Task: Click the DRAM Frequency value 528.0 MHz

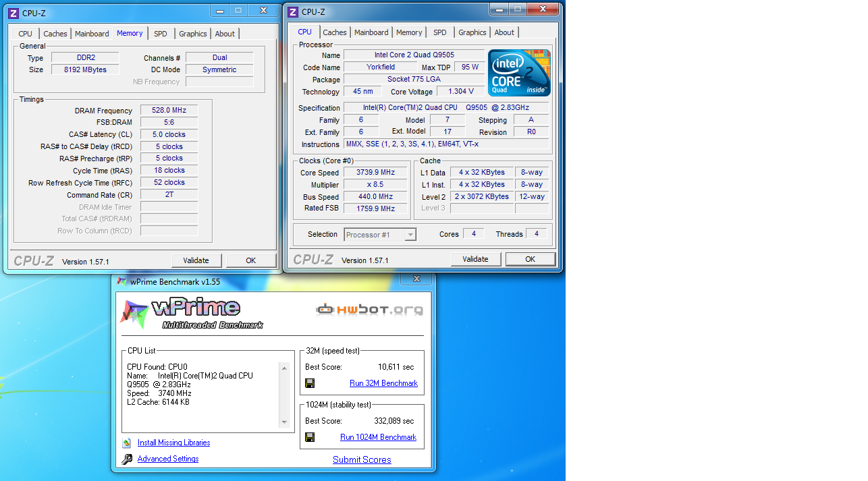Action: pyautogui.click(x=169, y=111)
